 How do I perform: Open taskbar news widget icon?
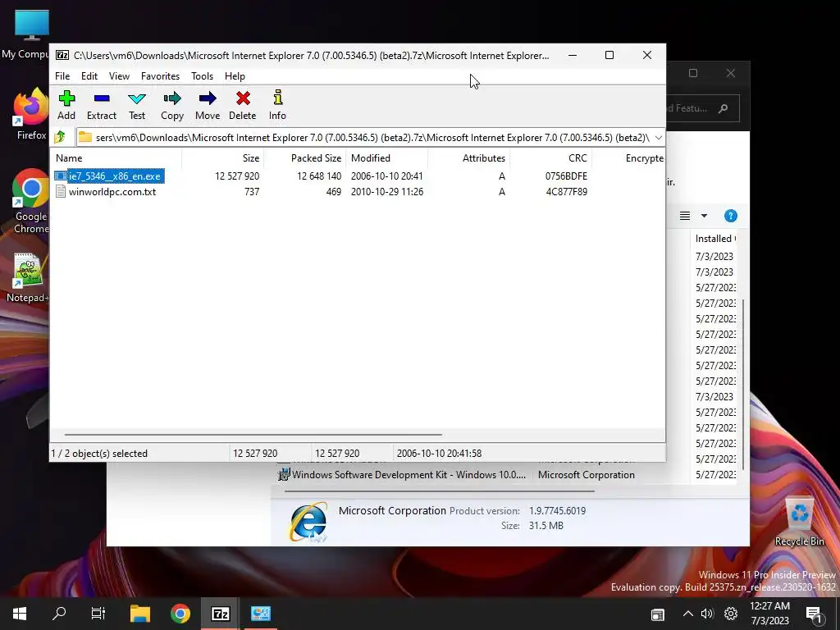(x=658, y=614)
